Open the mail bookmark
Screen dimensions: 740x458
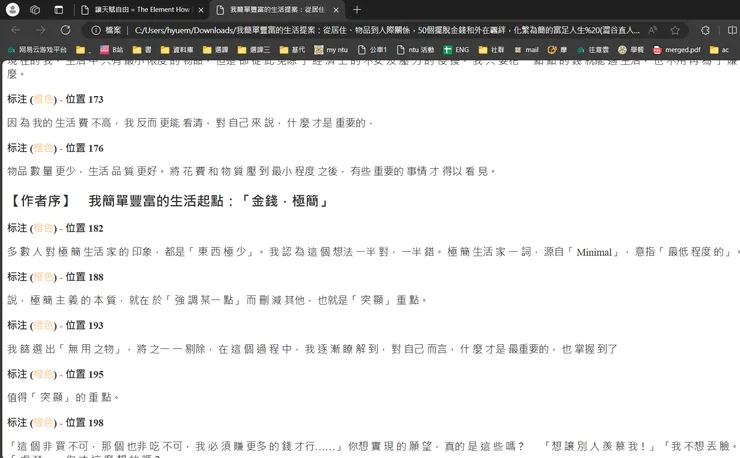point(526,50)
